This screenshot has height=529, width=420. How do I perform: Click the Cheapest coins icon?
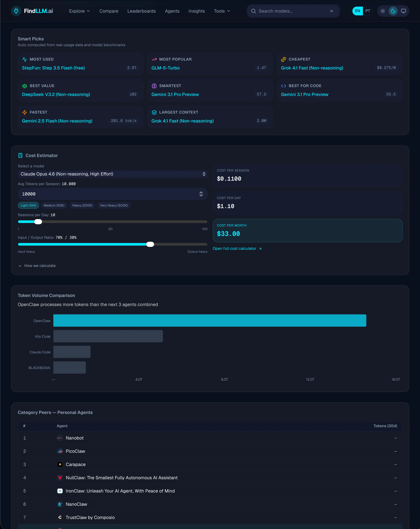pyautogui.click(x=284, y=59)
